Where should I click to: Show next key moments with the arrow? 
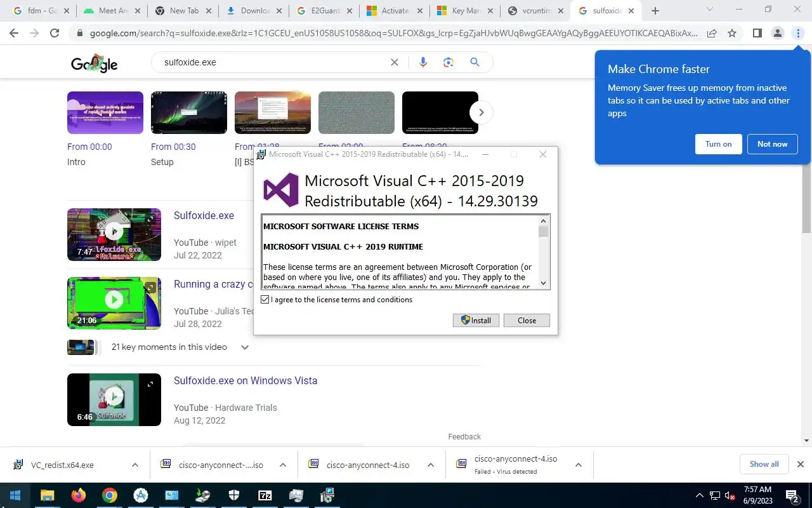pyautogui.click(x=481, y=112)
